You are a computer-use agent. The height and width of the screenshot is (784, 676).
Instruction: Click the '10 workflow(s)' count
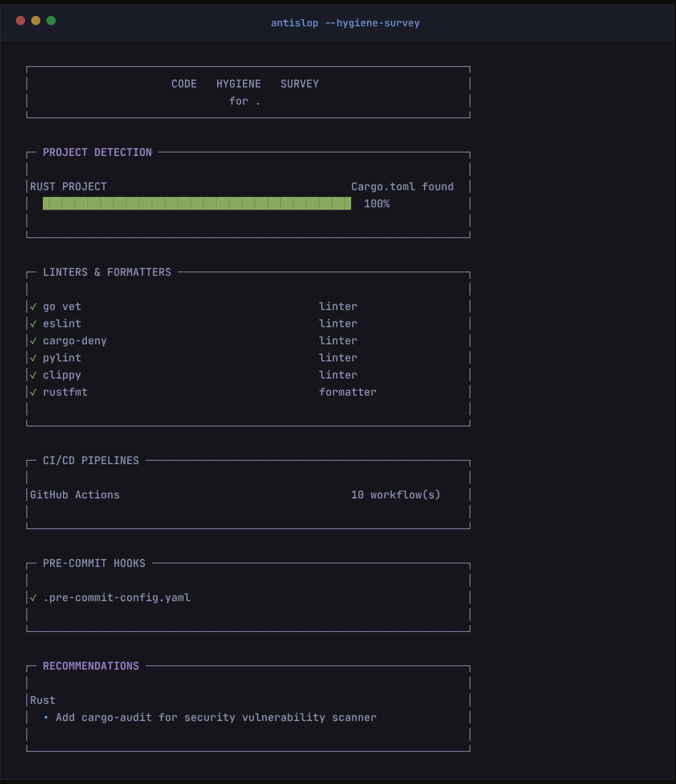pos(396,495)
